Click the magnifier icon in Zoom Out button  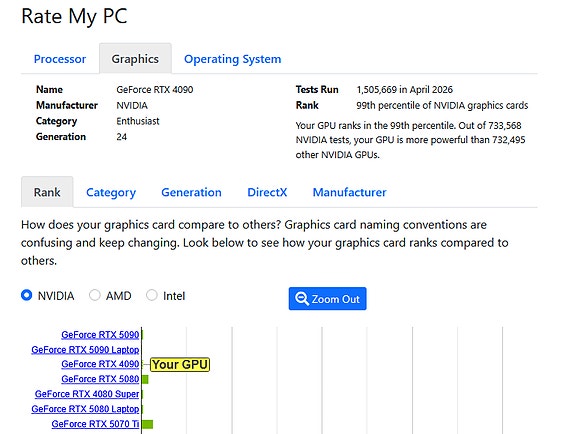[x=302, y=299]
